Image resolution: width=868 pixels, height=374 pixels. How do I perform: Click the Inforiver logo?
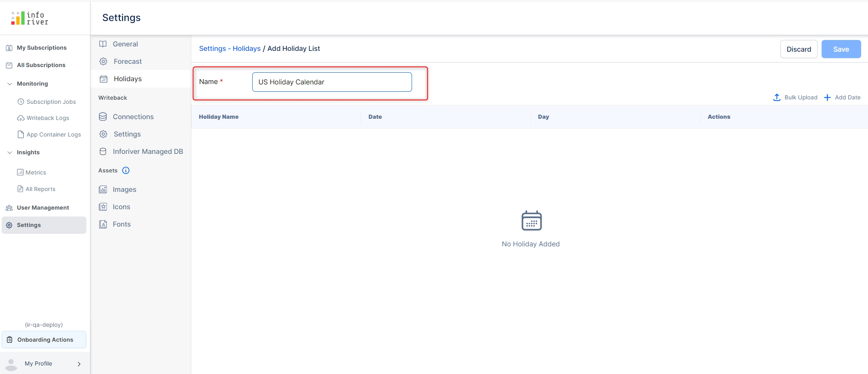click(x=30, y=18)
